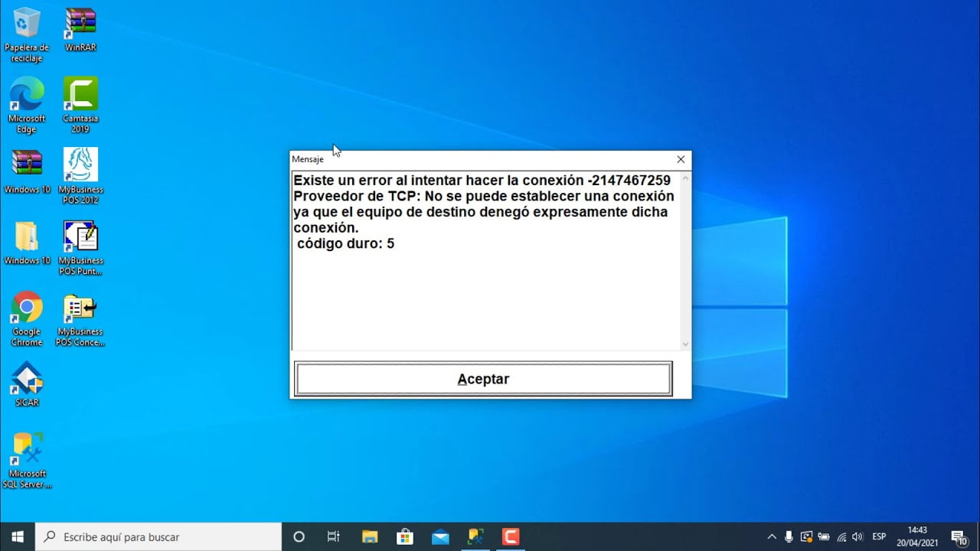This screenshot has width=980, height=551.
Task: Select the Papelera de reciclaje desktop icon
Action: [27, 35]
